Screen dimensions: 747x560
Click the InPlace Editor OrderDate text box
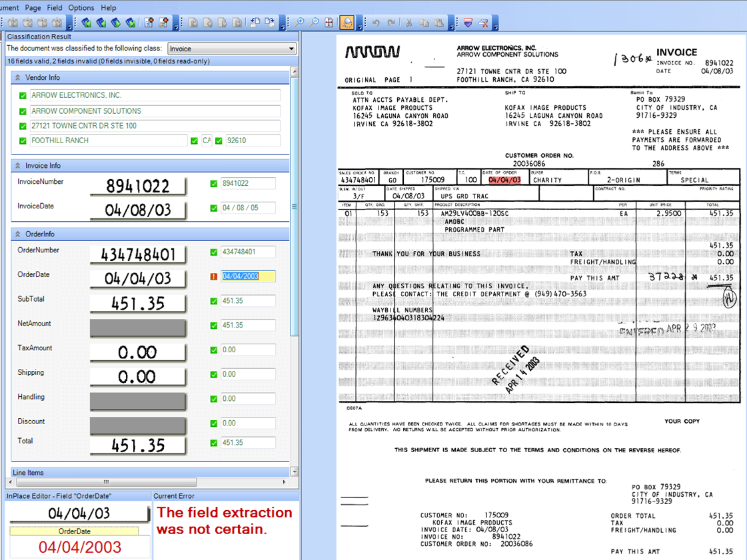[79, 547]
